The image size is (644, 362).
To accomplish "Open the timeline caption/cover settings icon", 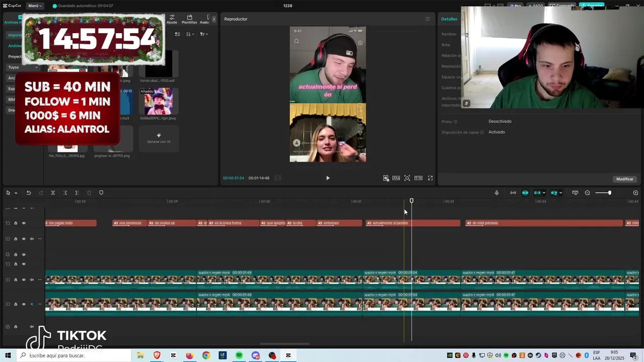I will pyautogui.click(x=575, y=193).
